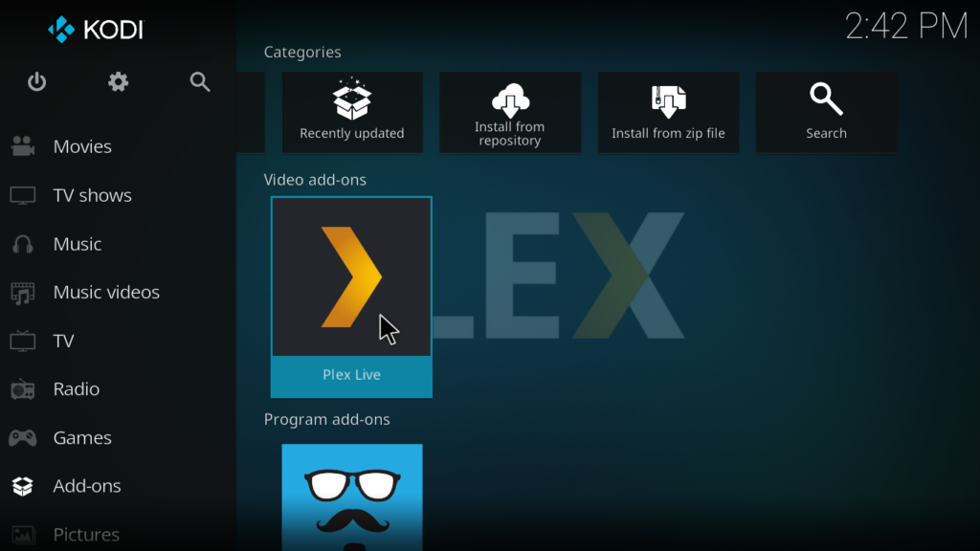Select Music from main menu

pos(78,244)
